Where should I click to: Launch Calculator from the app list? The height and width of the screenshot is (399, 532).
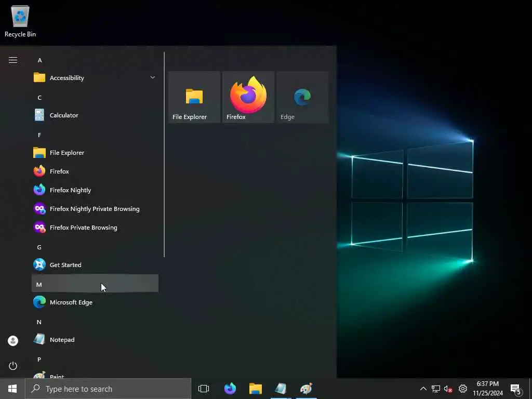(95, 115)
